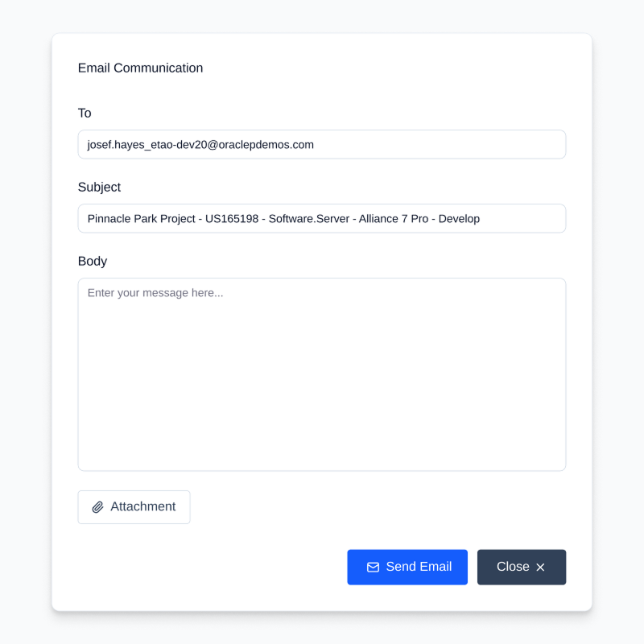Click the word "Attachment" on its button

(x=142, y=507)
